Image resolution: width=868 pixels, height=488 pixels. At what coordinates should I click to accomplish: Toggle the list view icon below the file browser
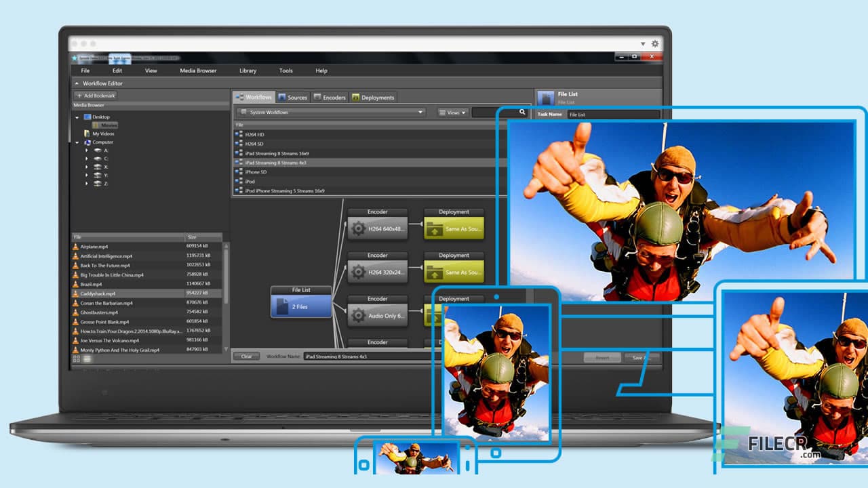(x=87, y=359)
